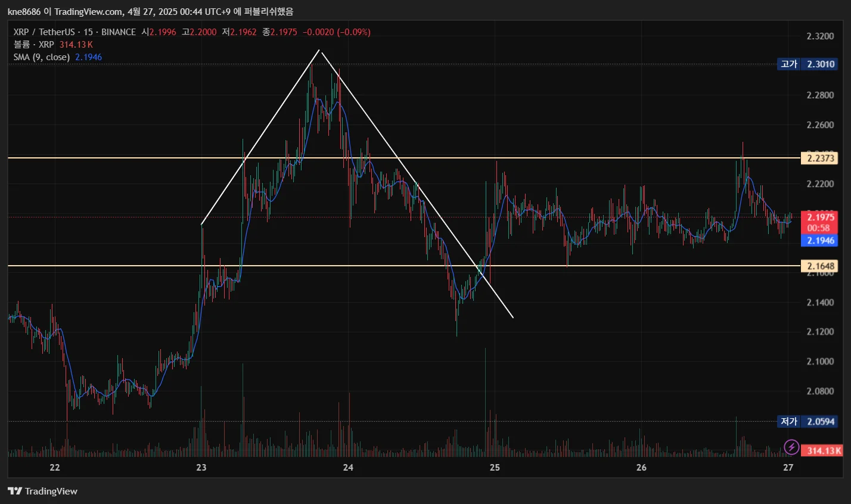
Task: Click the −0.0020 (−0.09%) change value
Action: click(337, 32)
